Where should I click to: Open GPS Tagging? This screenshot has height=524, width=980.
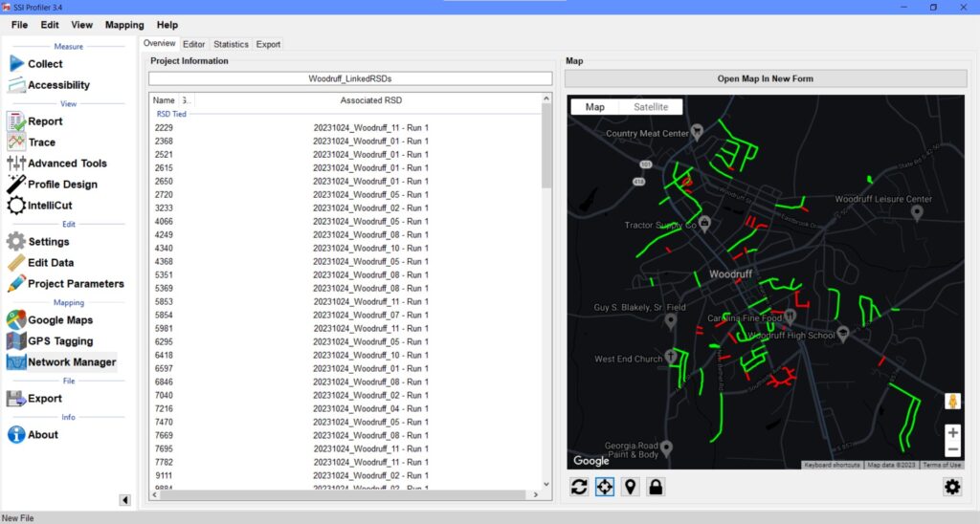pyautogui.click(x=51, y=341)
